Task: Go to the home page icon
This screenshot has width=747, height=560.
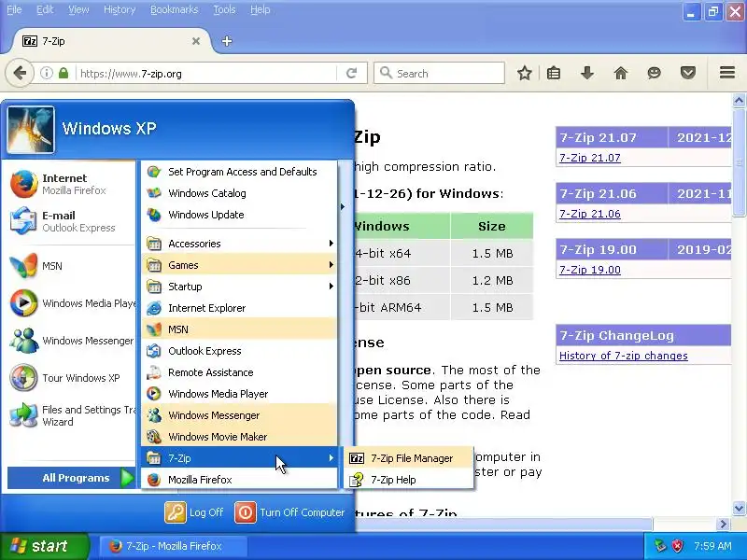Action: click(621, 74)
